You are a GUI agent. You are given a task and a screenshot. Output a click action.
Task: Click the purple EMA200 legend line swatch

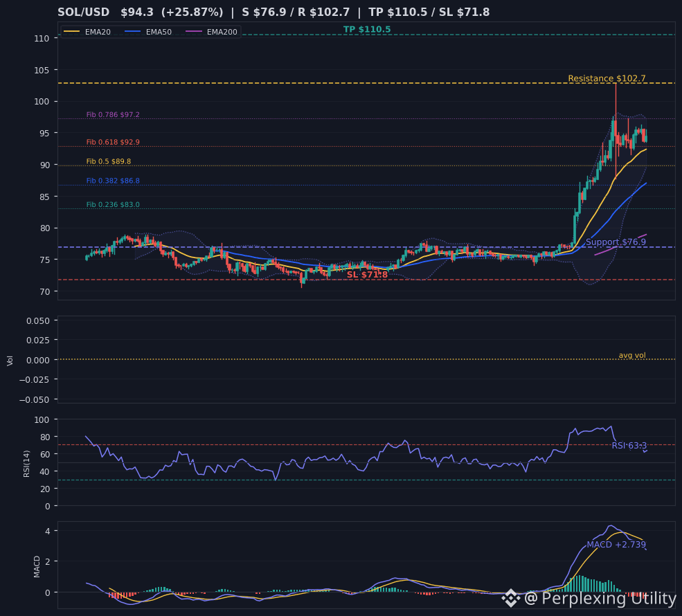(194, 32)
